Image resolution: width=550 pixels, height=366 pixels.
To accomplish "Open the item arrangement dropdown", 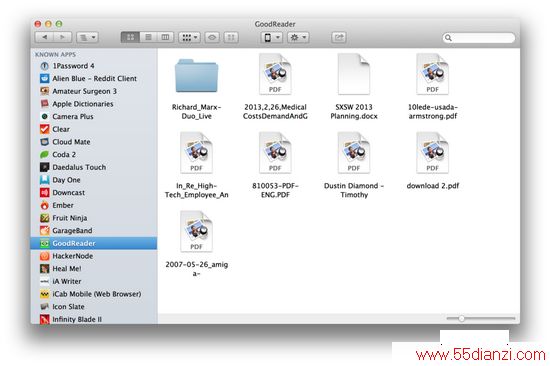I will tap(189, 37).
